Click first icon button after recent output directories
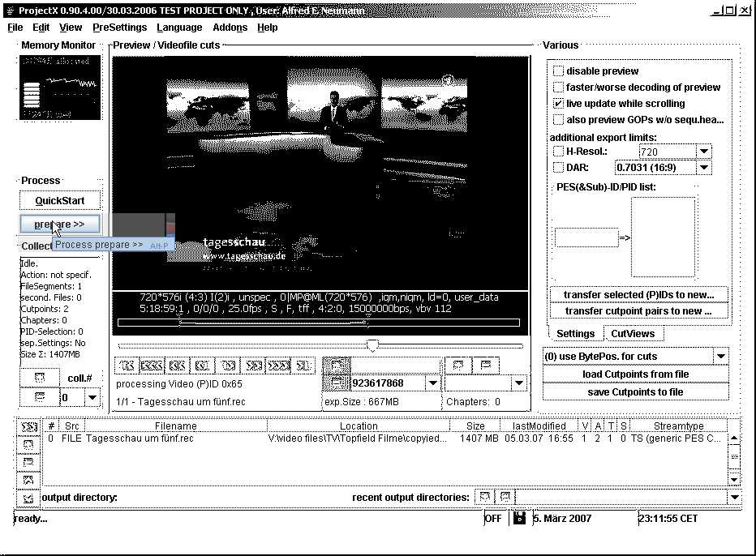This screenshot has width=756, height=556. (484, 497)
